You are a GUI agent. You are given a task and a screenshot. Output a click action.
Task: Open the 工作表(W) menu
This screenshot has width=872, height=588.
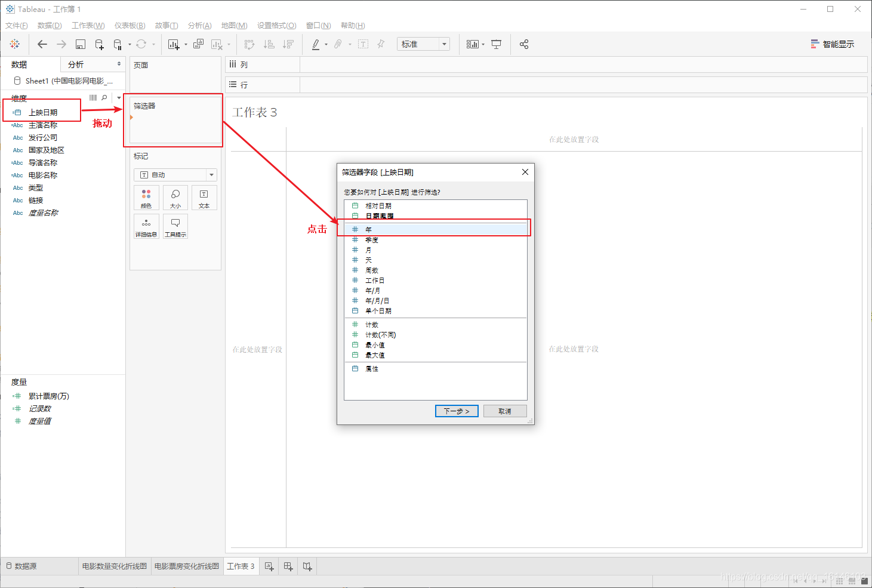(88, 26)
